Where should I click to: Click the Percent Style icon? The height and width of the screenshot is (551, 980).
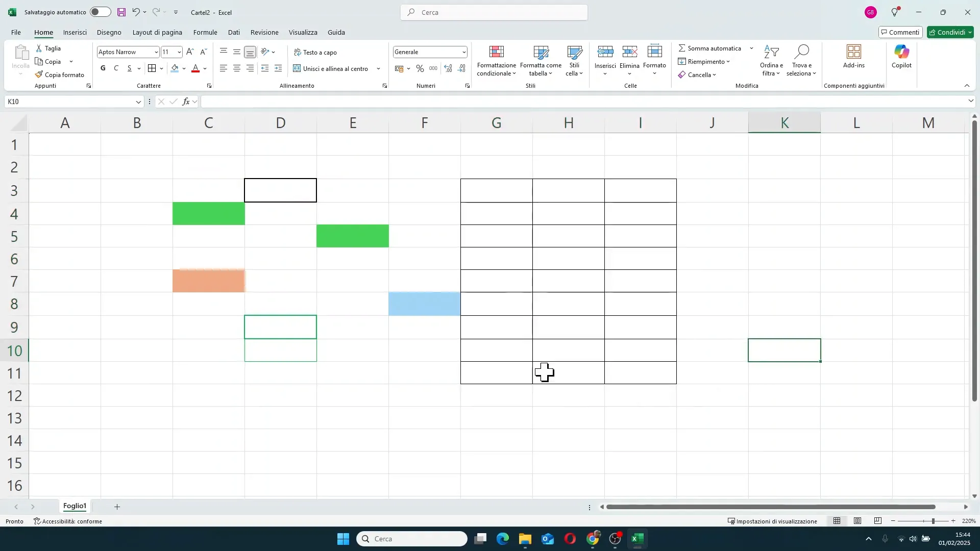(x=420, y=68)
